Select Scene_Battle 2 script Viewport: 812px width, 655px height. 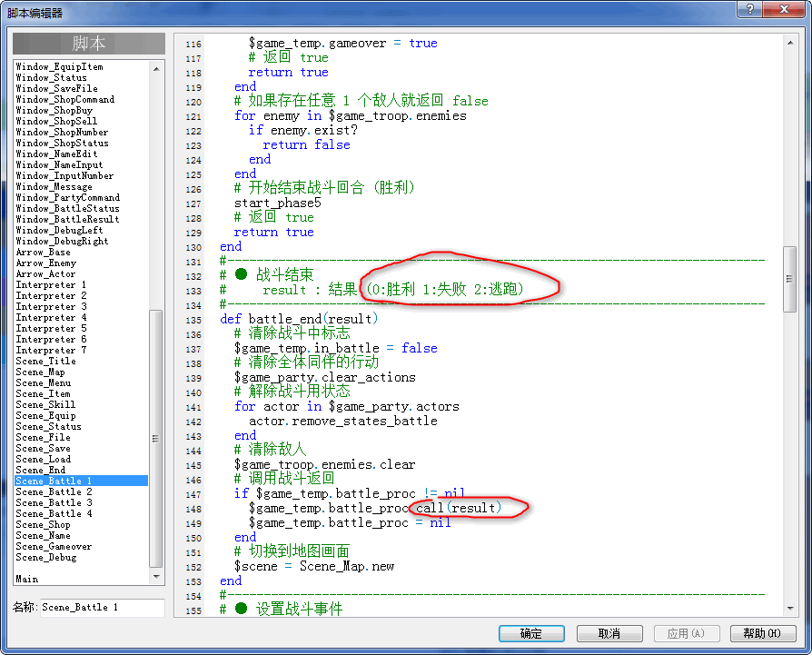tap(54, 491)
